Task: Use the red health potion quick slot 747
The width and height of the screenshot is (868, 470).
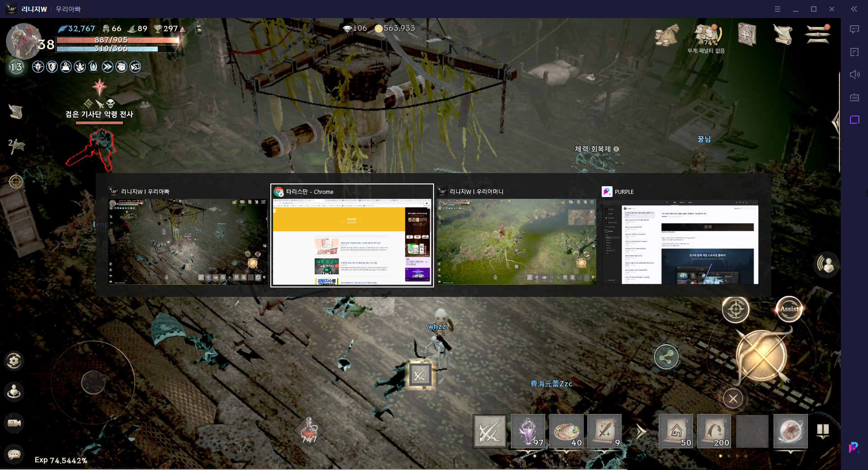Action: tap(309, 431)
